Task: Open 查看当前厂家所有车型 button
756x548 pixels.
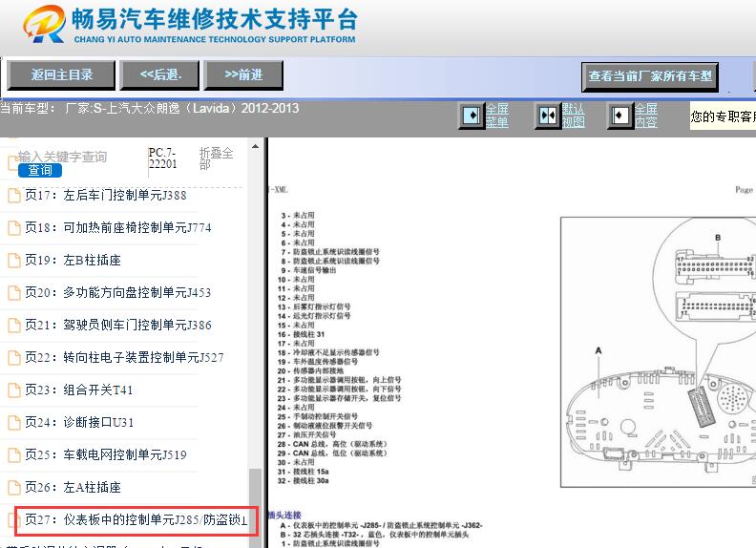Action: [x=650, y=76]
